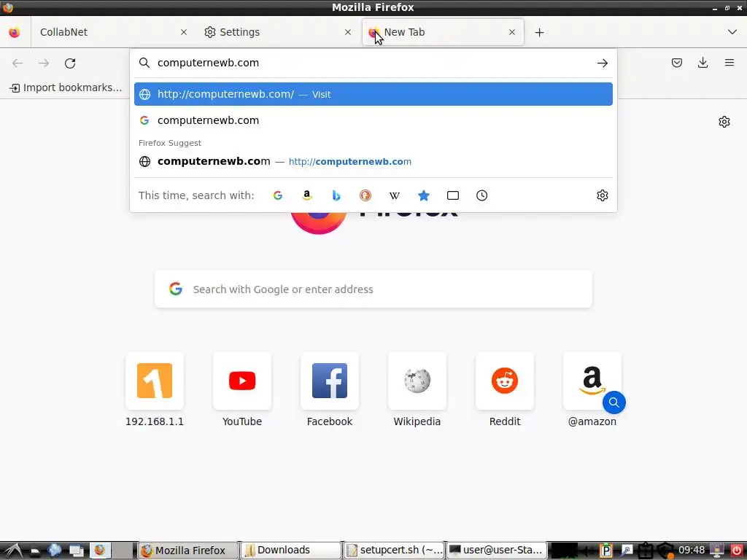Switch to Mozilla Firefox taskbar window
This screenshot has width=747, height=560.
(x=187, y=551)
